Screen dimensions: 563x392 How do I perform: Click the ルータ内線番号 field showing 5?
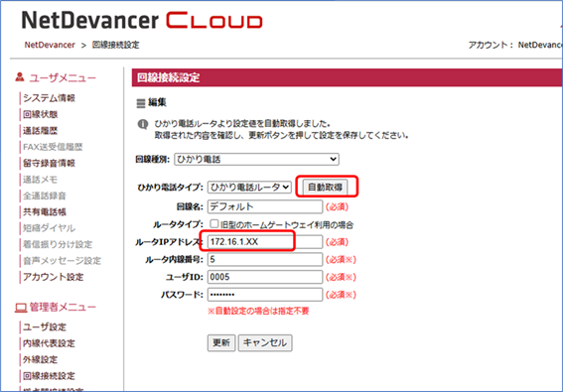(x=265, y=259)
